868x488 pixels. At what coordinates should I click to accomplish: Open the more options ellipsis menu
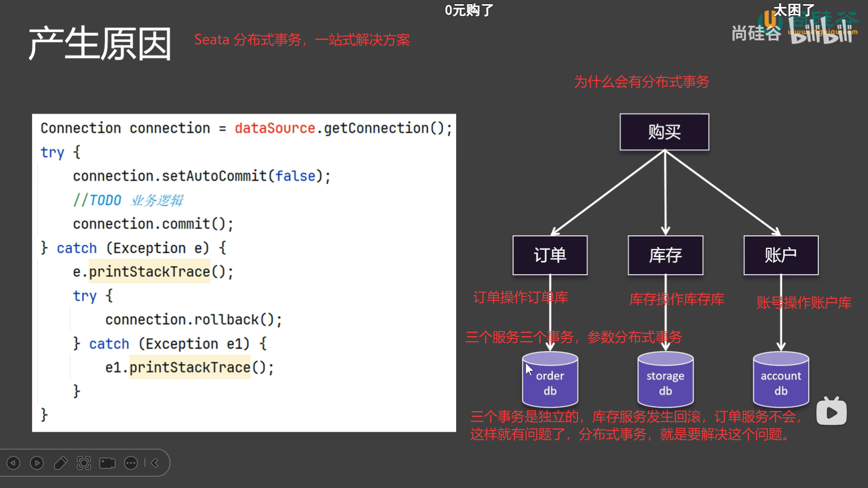point(131,463)
